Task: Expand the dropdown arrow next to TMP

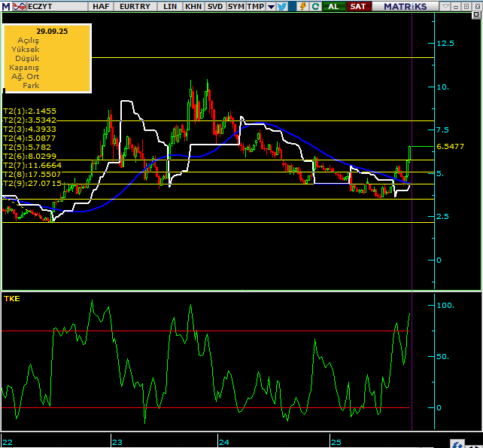Action: point(271,7)
